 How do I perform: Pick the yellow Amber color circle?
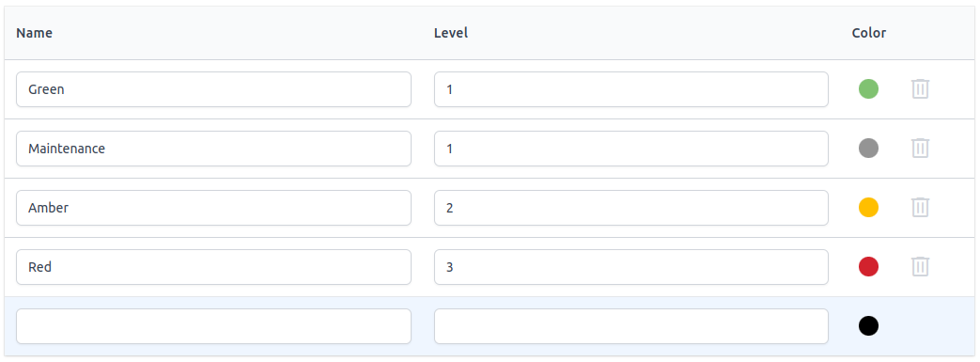tap(868, 208)
